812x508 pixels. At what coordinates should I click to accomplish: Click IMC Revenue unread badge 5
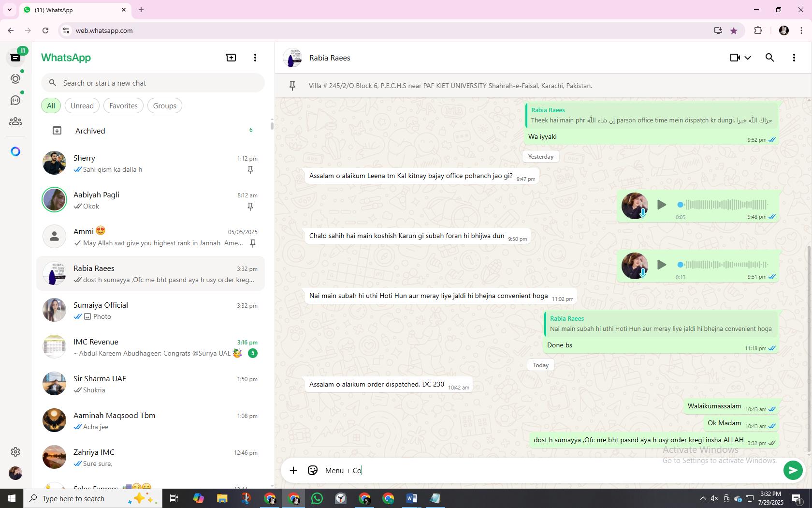[252, 354]
